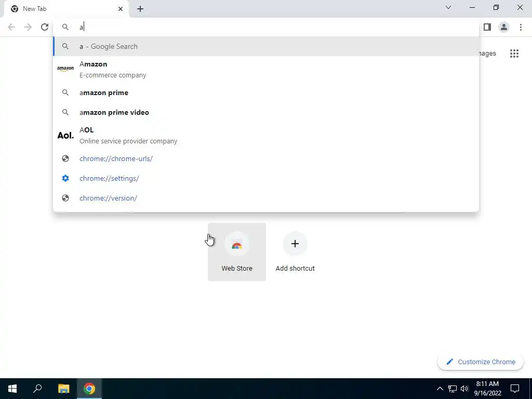Image resolution: width=532 pixels, height=399 pixels.
Task: Choose the 'a - Google Search' suggestion
Action: (x=266, y=46)
